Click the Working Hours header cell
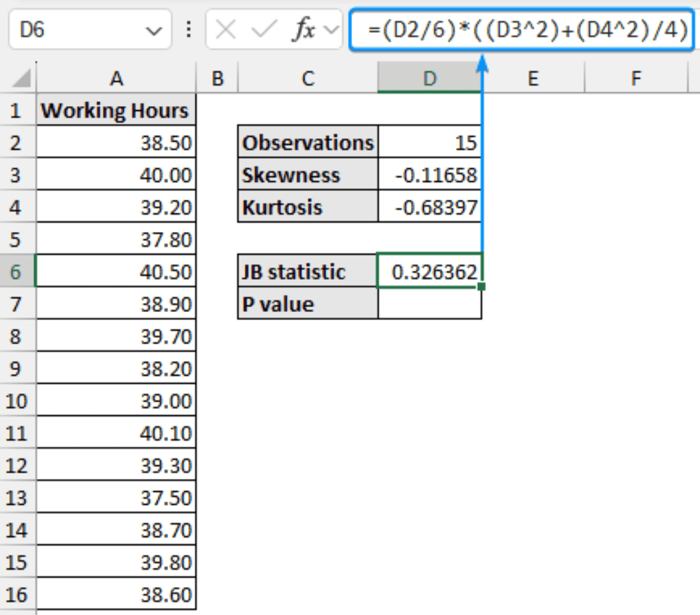The image size is (700, 615). pos(115,111)
